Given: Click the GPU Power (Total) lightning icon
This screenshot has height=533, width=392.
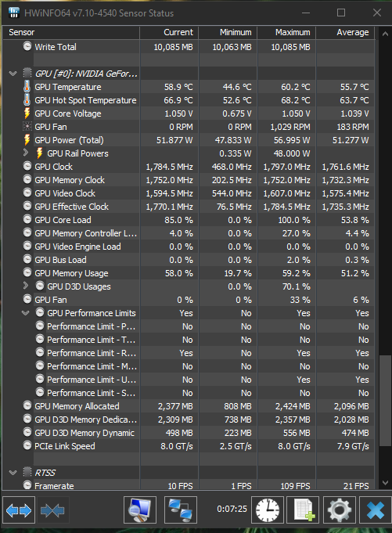Looking at the screenshot, I should (x=27, y=140).
